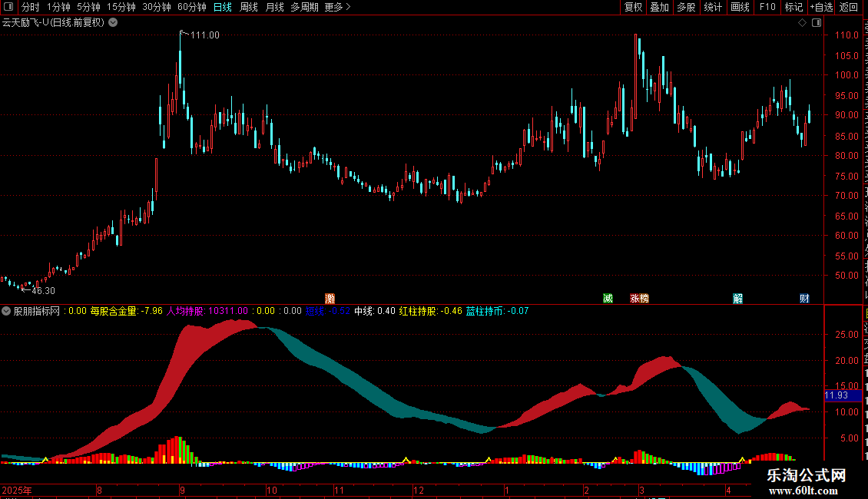The image size is (868, 499).
Task: Click the 人均持股 indicator value
Action: (207, 311)
